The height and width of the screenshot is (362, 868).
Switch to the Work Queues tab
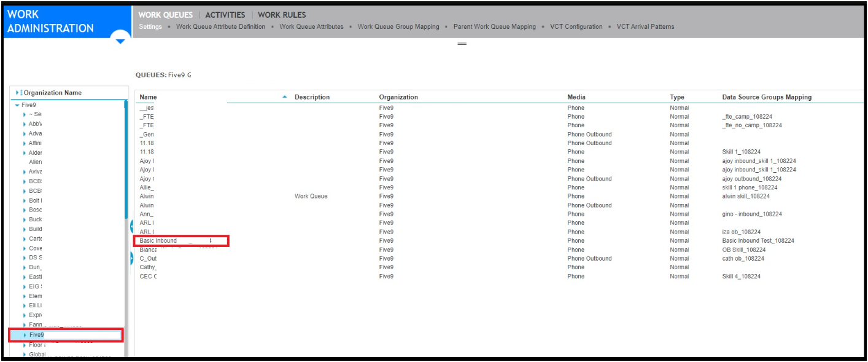point(165,15)
